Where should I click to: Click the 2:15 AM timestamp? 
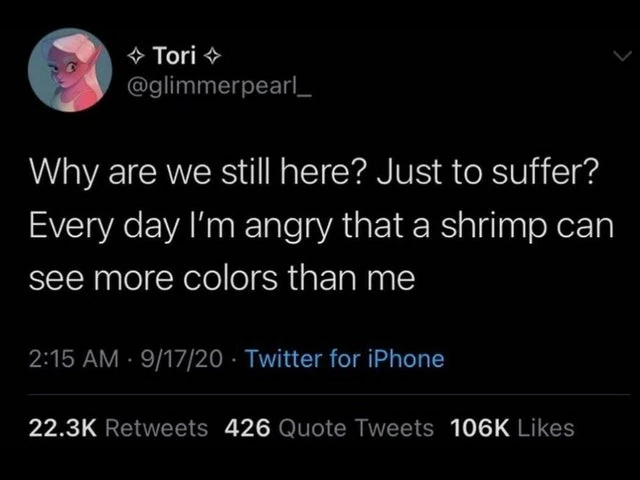(x=73, y=359)
